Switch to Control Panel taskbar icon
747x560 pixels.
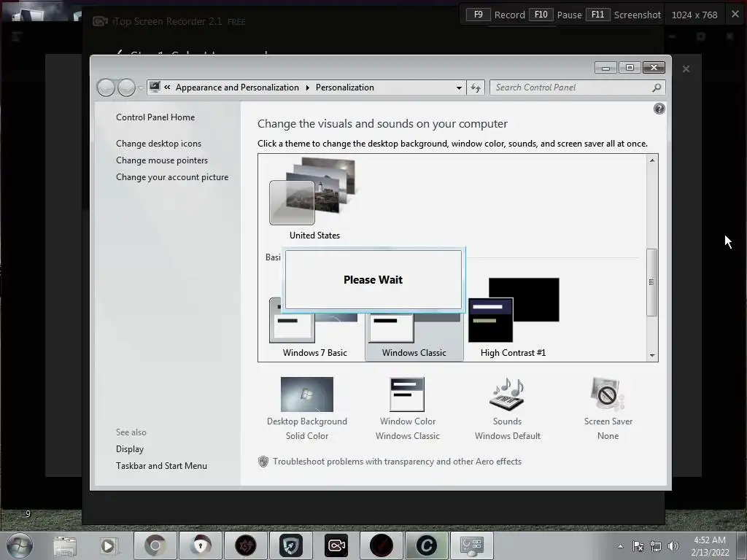(472, 545)
